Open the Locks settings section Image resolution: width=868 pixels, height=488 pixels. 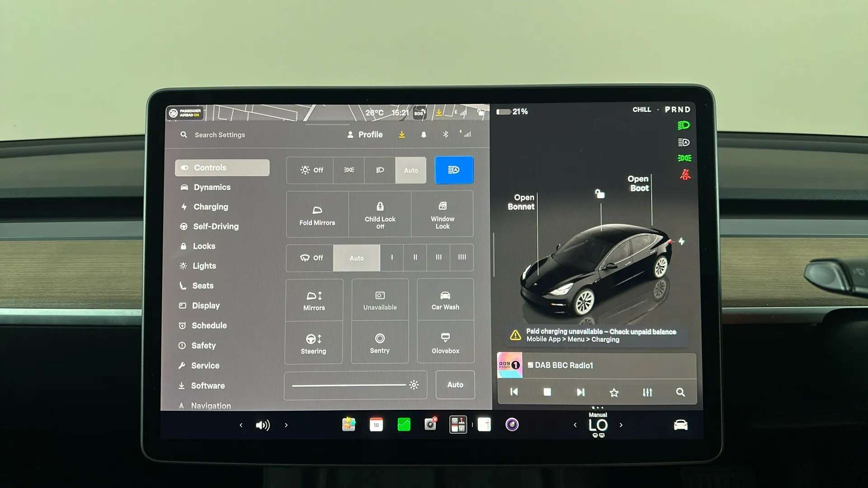pos(198,246)
